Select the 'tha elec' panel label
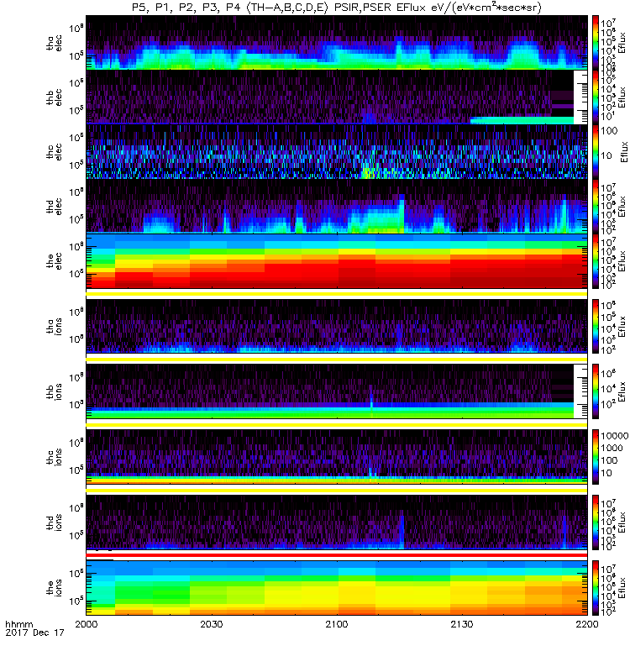 pyautogui.click(x=54, y=43)
